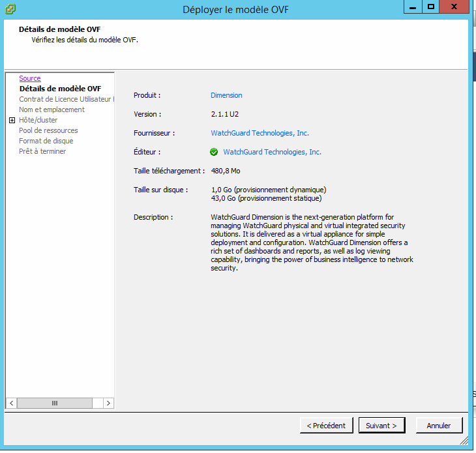Open the Dimension product link
This screenshot has height=453, width=476.
click(x=226, y=95)
